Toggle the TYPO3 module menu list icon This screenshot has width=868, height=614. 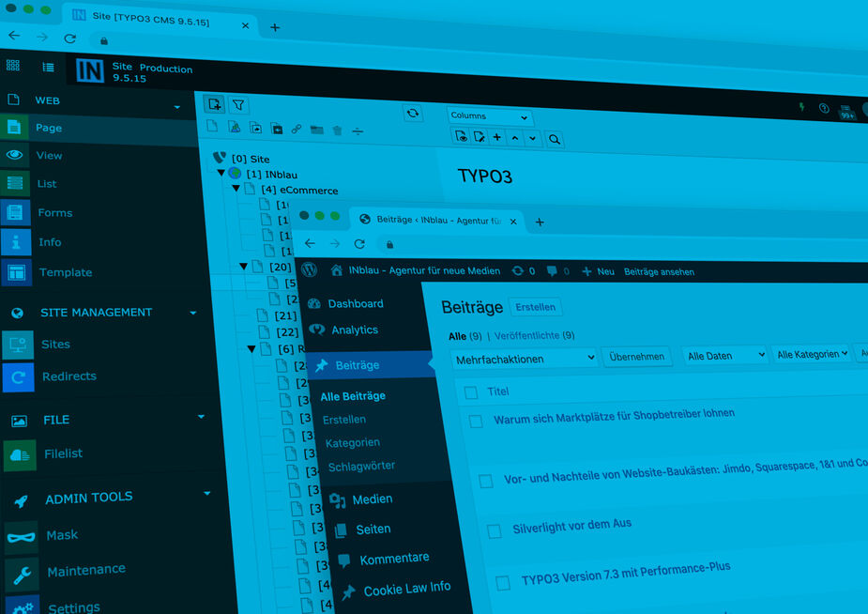click(x=48, y=67)
